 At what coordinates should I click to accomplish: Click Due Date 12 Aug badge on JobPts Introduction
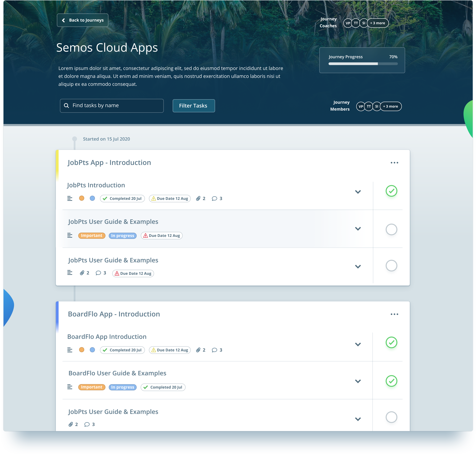tap(170, 198)
